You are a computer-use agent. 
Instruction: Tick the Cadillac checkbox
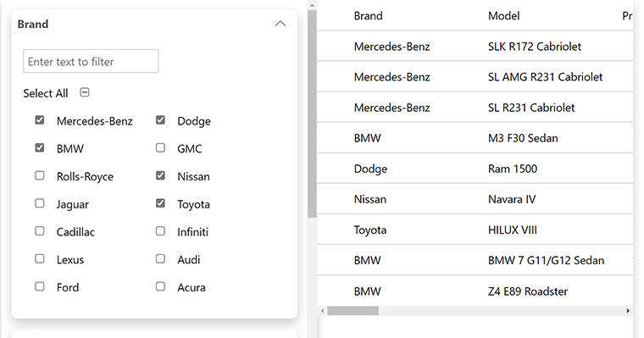pos(40,230)
